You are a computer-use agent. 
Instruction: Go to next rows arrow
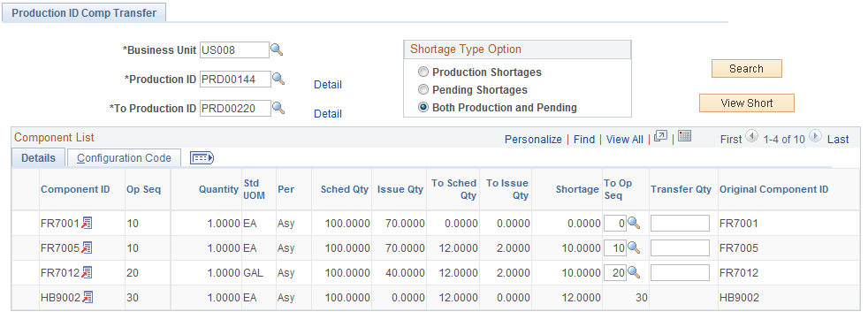[x=816, y=136]
